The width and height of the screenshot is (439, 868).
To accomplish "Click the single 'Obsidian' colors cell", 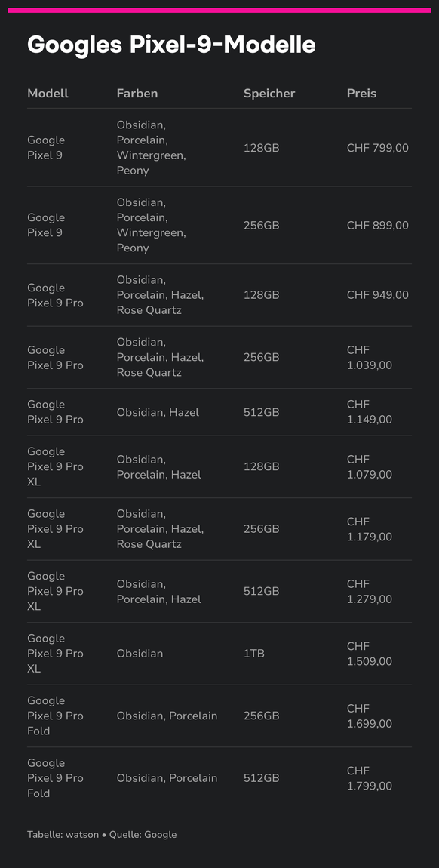I will coord(140,654).
